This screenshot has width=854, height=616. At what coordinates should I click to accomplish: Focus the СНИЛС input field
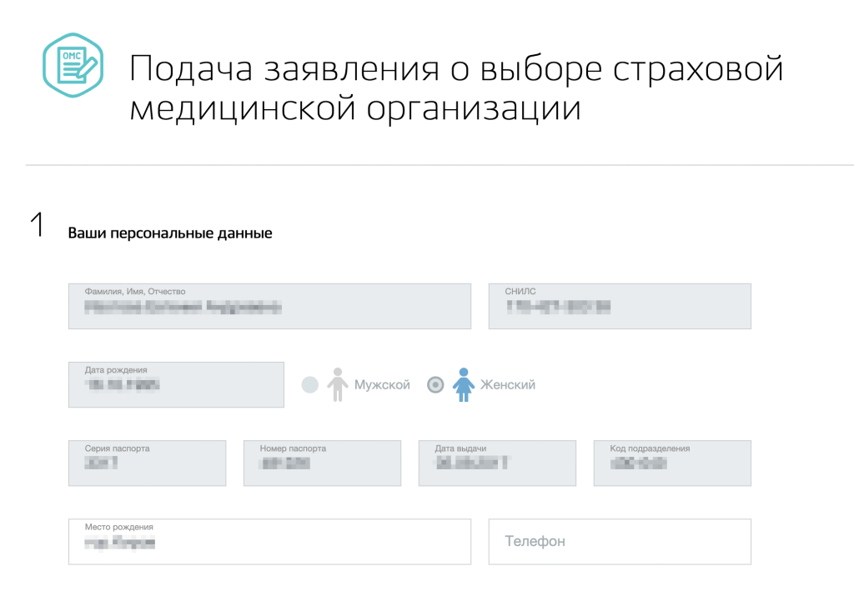pyautogui.click(x=619, y=306)
